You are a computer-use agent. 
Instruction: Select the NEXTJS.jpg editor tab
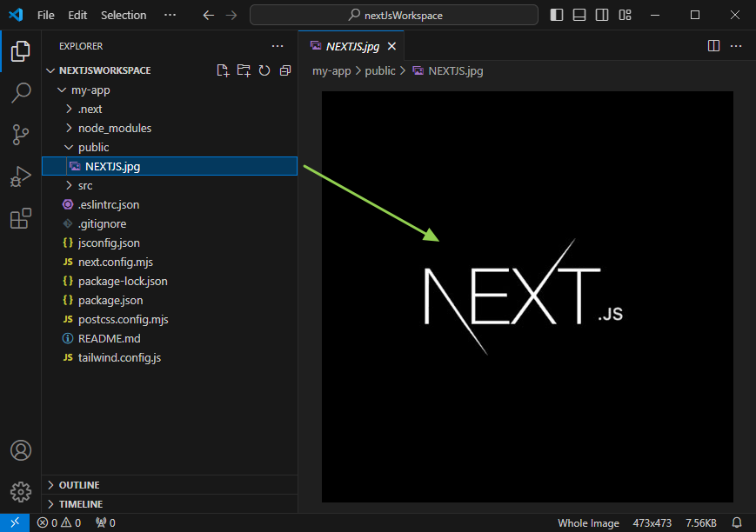point(351,46)
